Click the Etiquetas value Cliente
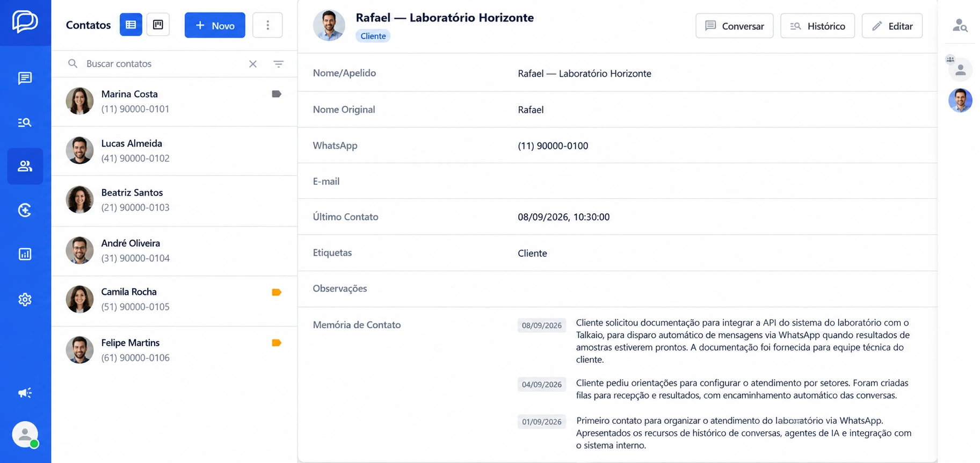 [532, 253]
